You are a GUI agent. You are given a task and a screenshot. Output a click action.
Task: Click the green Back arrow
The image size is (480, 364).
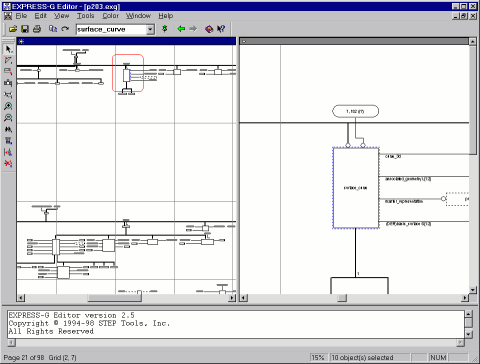click(181, 29)
